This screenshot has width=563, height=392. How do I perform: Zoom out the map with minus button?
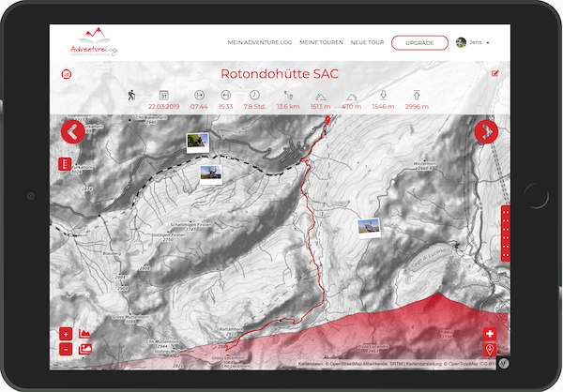[66, 349]
